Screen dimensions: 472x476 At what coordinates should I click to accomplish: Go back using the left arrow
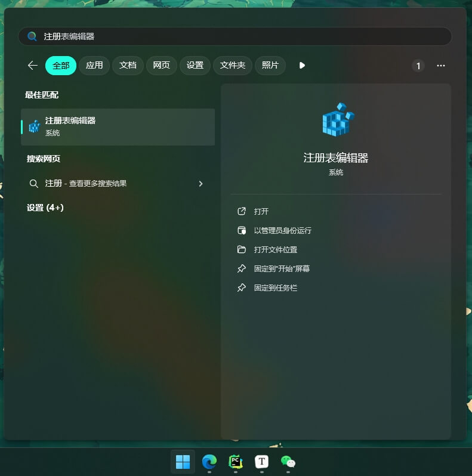pyautogui.click(x=32, y=65)
